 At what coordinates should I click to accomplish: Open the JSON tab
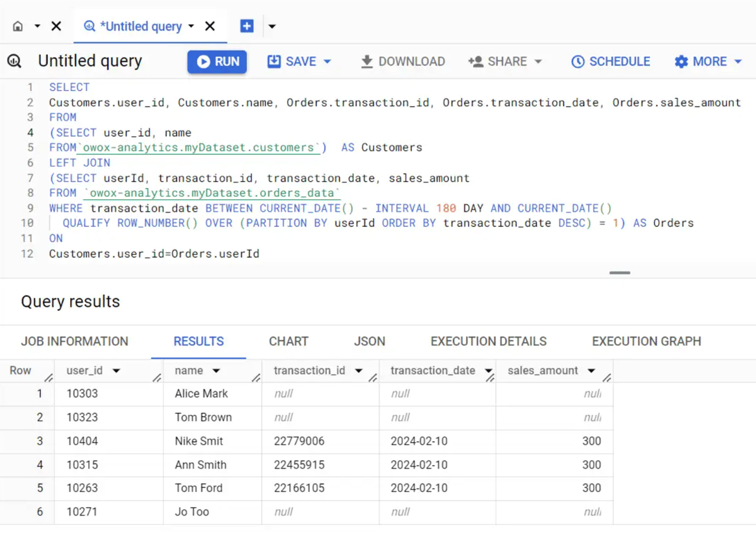369,341
